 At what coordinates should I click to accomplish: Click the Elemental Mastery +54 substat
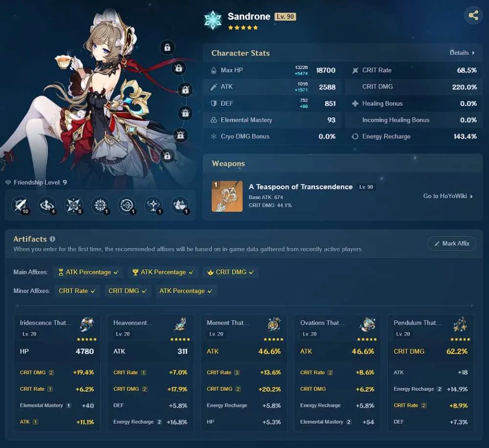[337, 422]
